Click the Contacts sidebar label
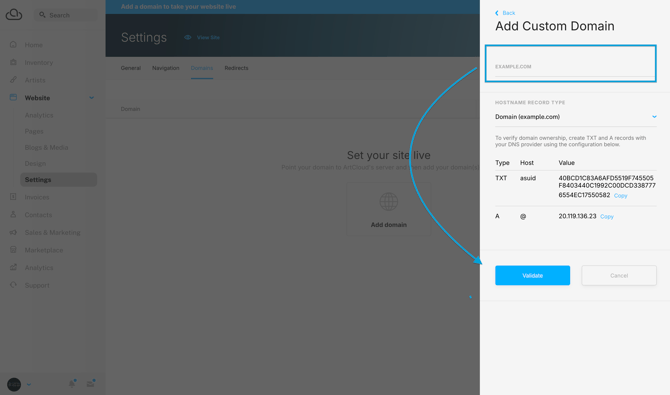The height and width of the screenshot is (395, 670). pyautogui.click(x=38, y=215)
